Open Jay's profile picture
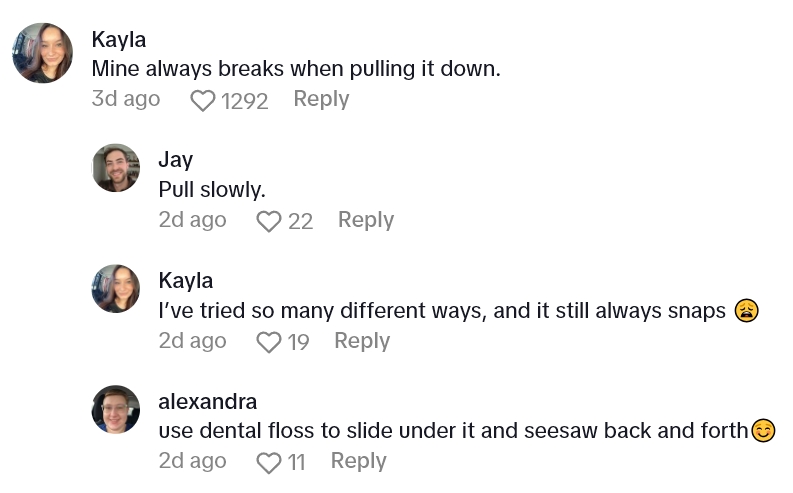The width and height of the screenshot is (793, 493). pos(116,168)
